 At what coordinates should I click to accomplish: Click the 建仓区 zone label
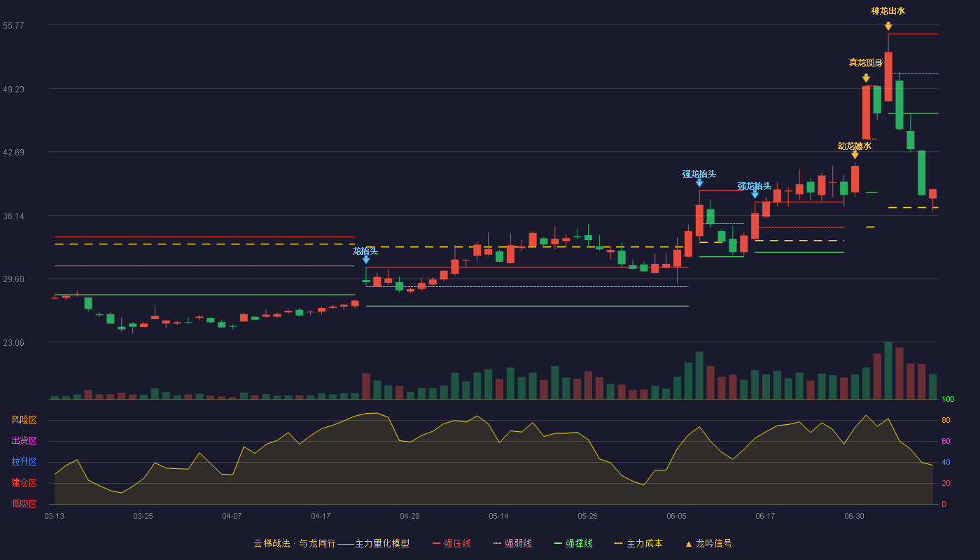[x=24, y=483]
